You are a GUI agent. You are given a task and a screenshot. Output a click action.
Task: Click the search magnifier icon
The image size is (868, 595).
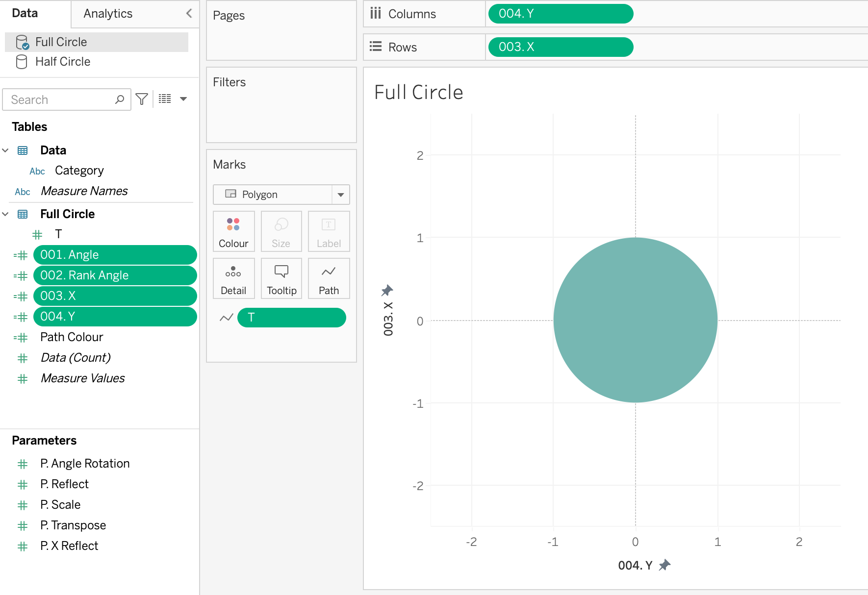119,99
